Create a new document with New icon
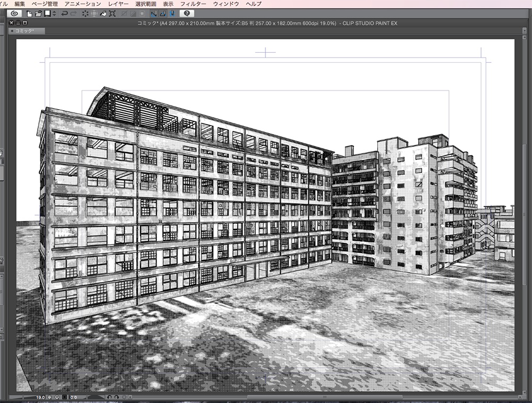 [x=29, y=14]
